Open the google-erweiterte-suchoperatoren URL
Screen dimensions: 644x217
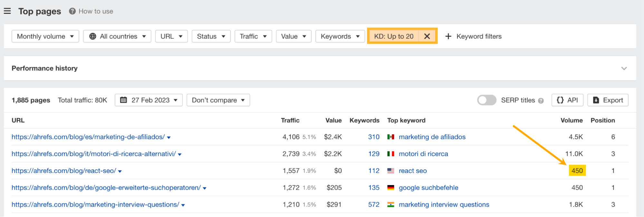click(x=106, y=188)
